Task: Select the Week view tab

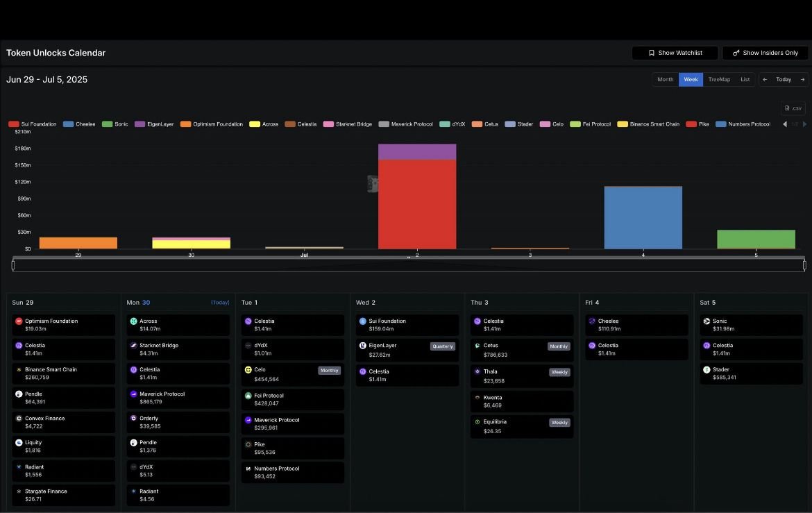Action: coord(691,79)
